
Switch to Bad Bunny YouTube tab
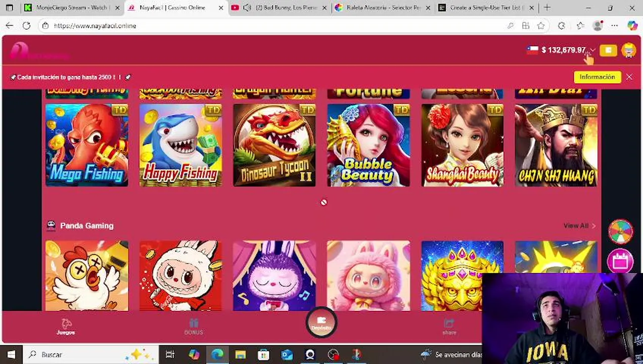pos(278,8)
